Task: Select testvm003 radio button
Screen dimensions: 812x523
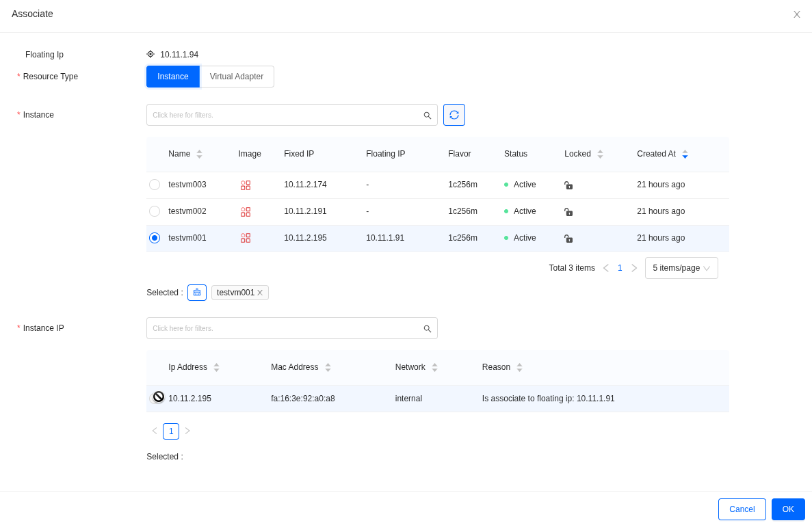Action: [155, 185]
